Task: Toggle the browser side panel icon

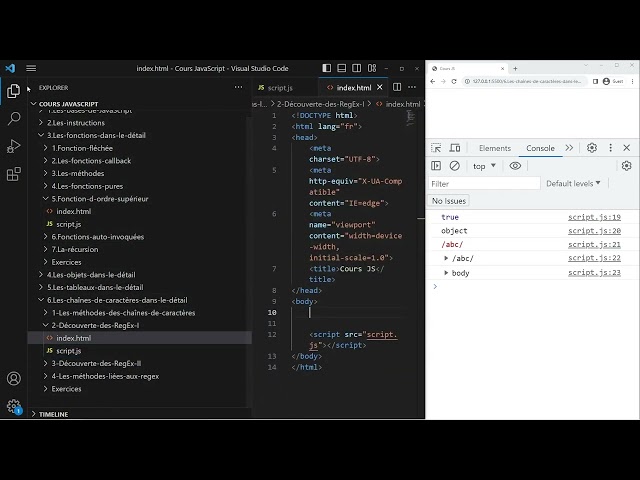Action: coord(596,82)
